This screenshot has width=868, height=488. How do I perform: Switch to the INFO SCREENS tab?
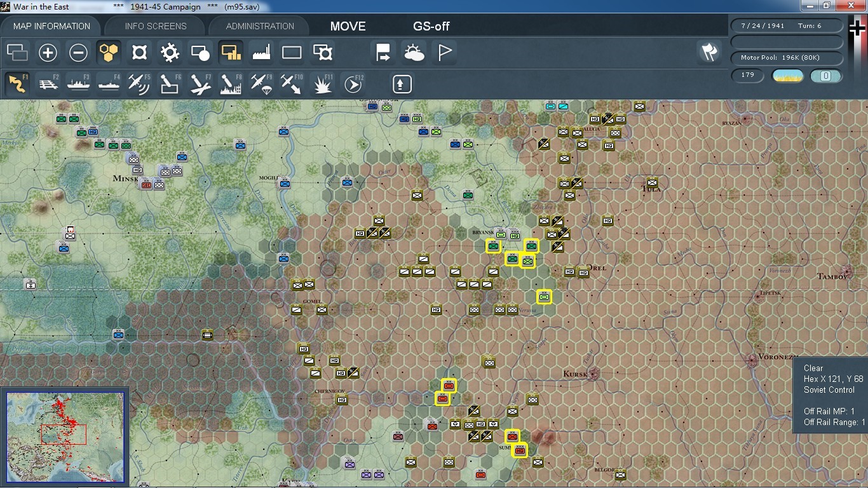tap(156, 26)
